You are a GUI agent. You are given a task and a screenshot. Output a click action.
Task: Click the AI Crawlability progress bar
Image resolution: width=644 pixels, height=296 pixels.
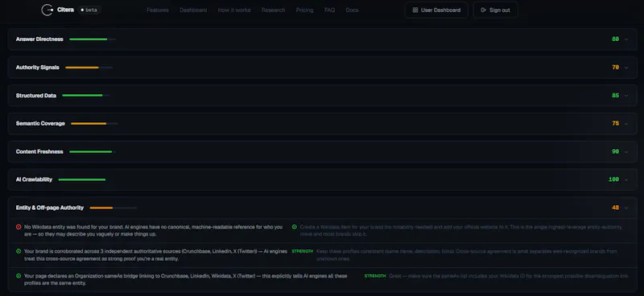point(82,180)
